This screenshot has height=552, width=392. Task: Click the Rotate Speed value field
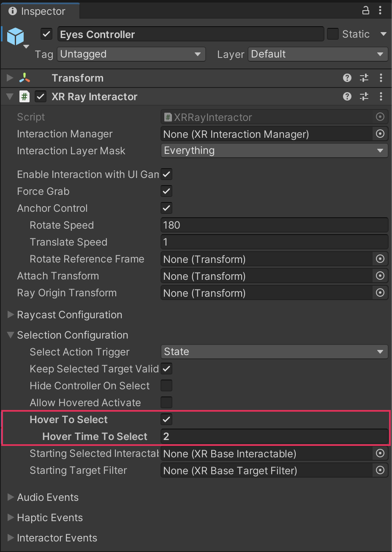274,225
